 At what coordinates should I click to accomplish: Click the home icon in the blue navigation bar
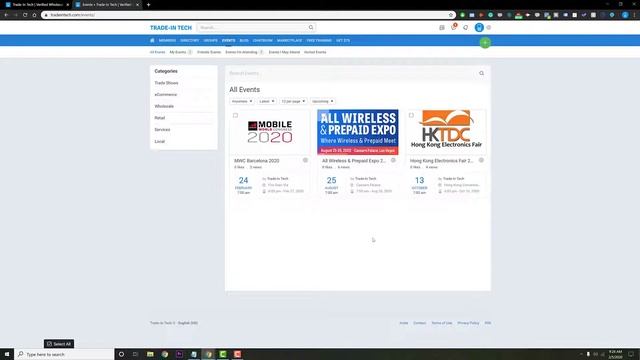152,40
